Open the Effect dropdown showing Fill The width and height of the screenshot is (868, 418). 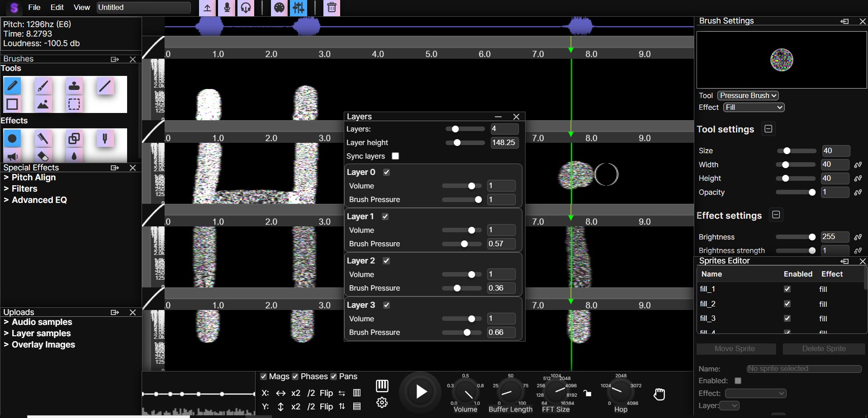[x=754, y=108]
